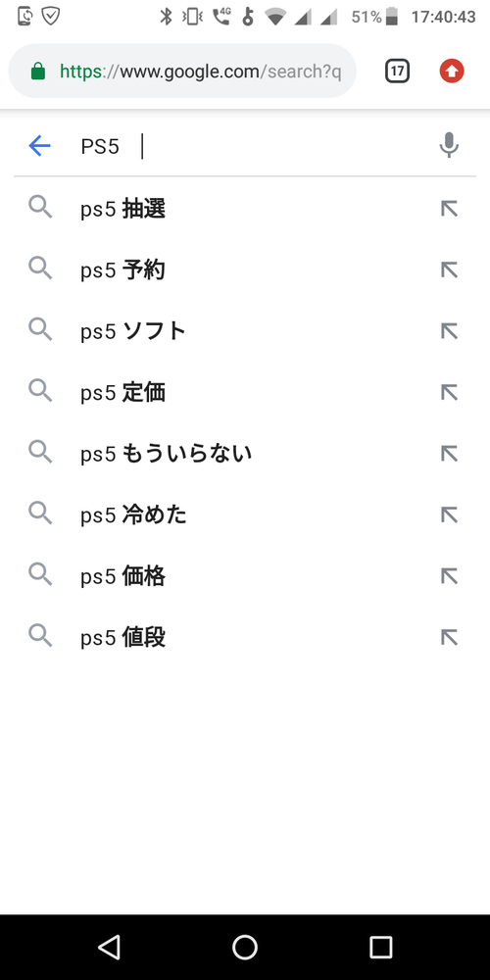
Task: Activate voice search microphone icon
Action: point(449,146)
